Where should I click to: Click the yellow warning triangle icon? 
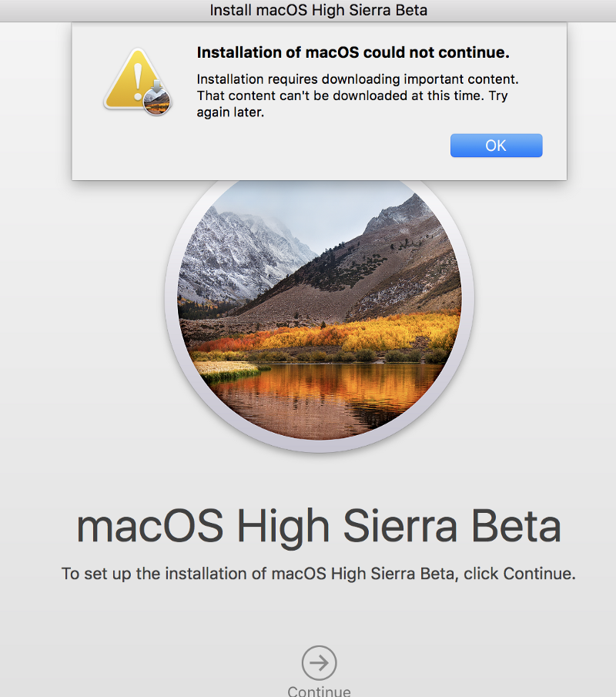click(133, 80)
